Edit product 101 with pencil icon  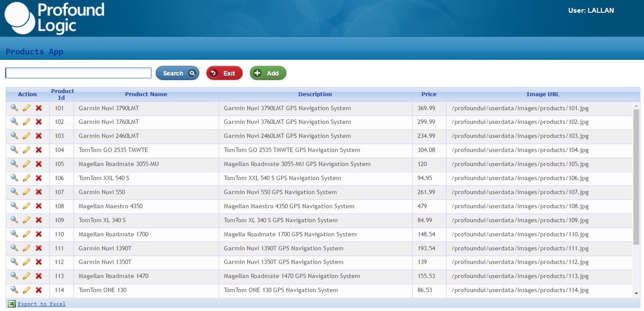click(x=26, y=108)
